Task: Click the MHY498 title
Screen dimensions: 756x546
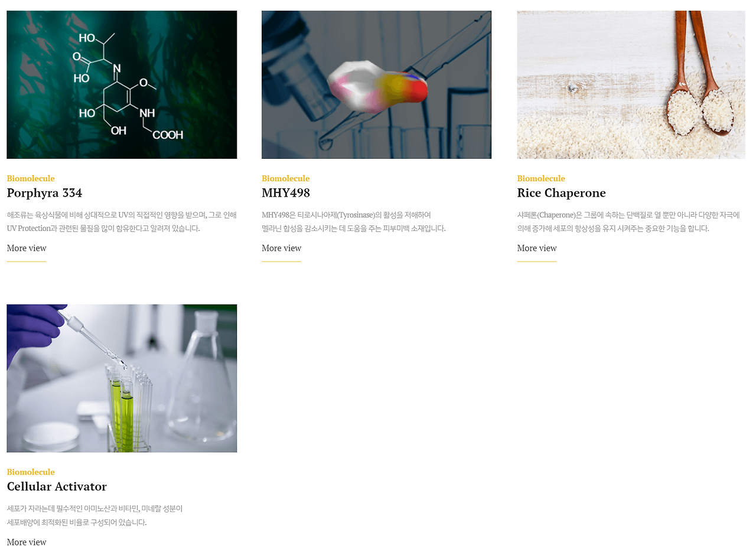Action: coord(286,193)
